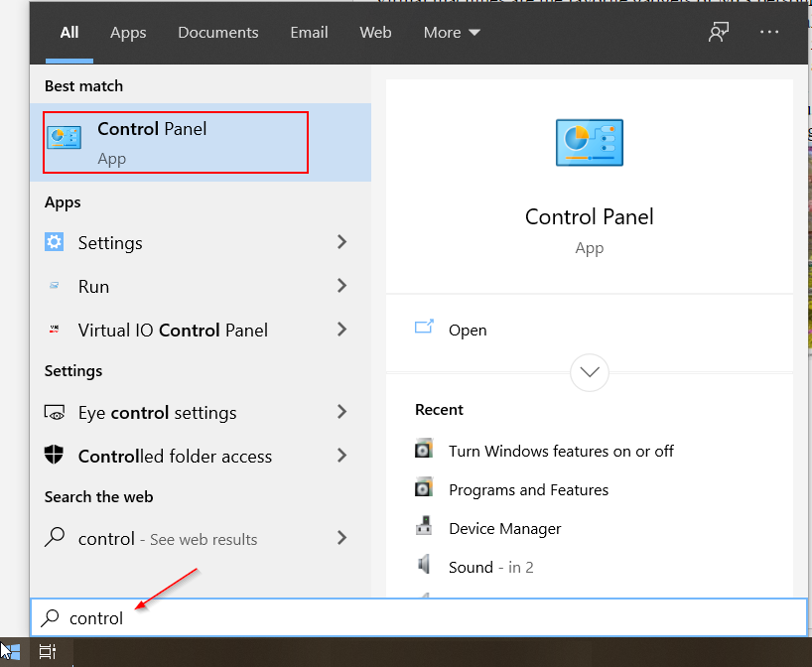Open Device Manager recent item
The width and height of the screenshot is (812, 667).
tap(505, 529)
